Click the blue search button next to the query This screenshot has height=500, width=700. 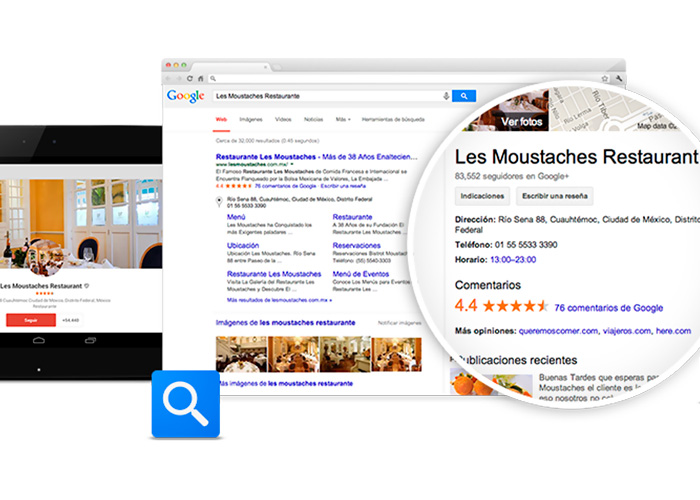[x=464, y=96]
